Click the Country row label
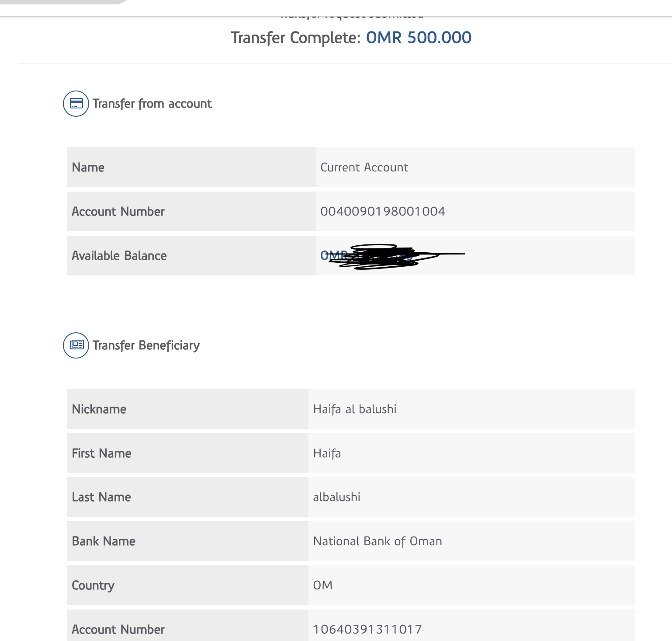The width and height of the screenshot is (672, 641). click(93, 585)
